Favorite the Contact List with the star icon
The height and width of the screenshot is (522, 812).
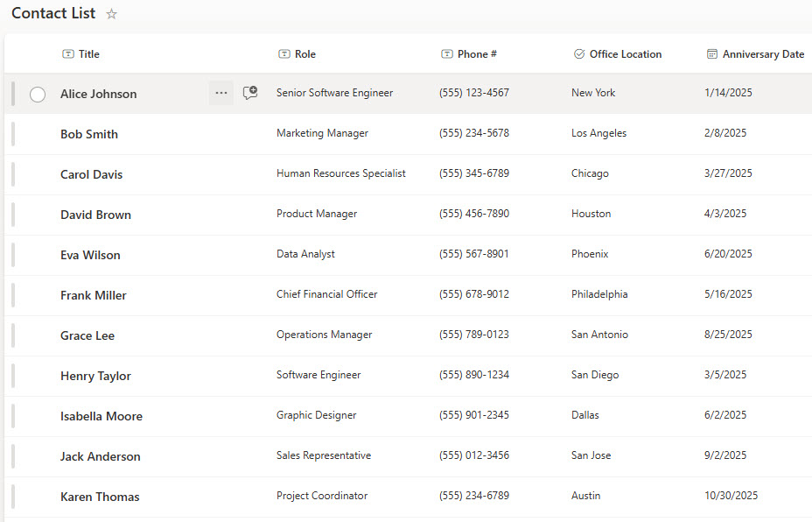[111, 14]
